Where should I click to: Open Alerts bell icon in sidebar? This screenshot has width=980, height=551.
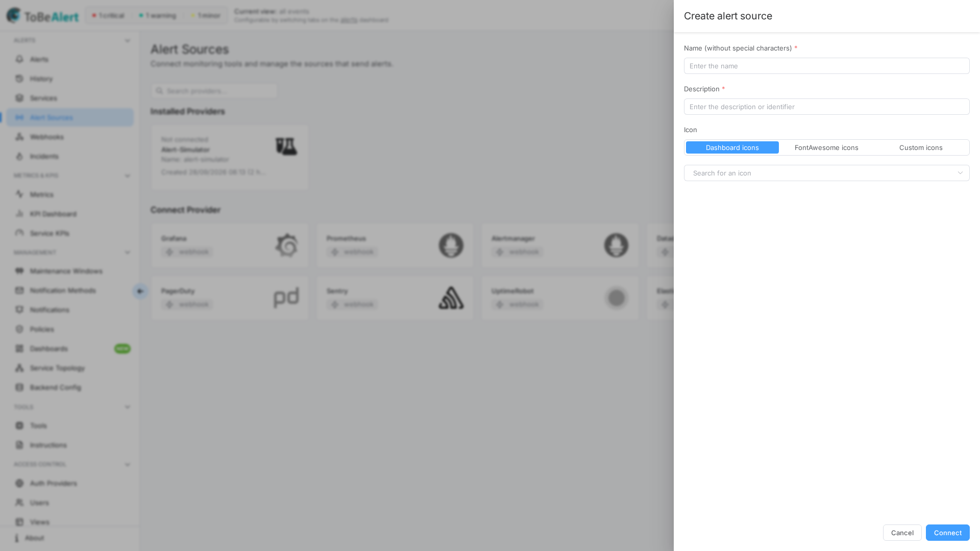click(19, 59)
